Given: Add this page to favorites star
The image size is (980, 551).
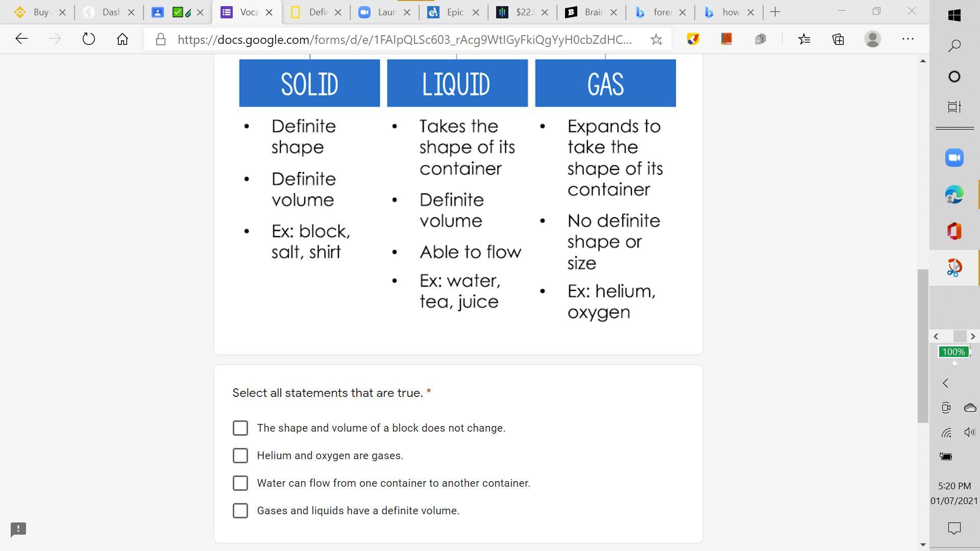Looking at the screenshot, I should 656,39.
